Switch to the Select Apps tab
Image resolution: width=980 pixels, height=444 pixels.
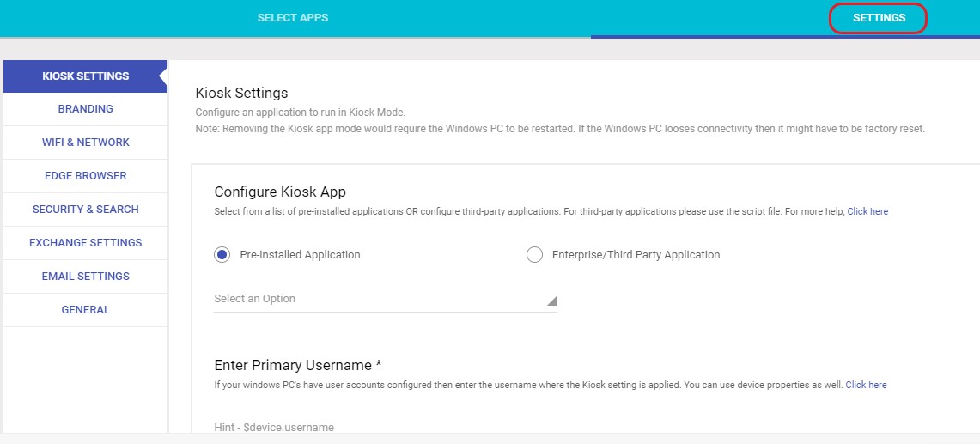(293, 17)
